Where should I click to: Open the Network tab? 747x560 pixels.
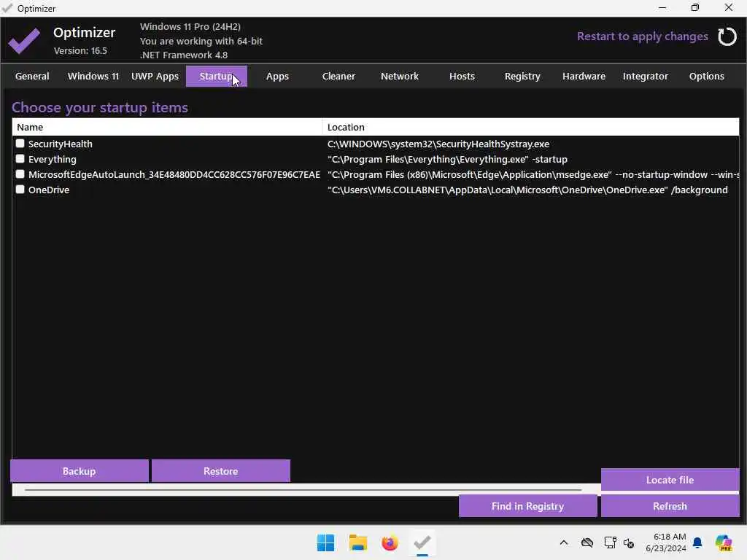(x=400, y=76)
